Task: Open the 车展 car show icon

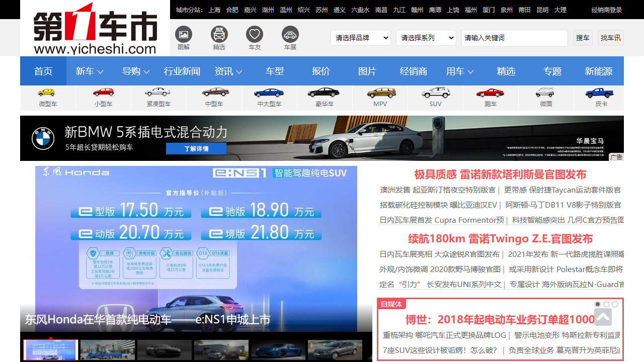Action: coord(290,35)
